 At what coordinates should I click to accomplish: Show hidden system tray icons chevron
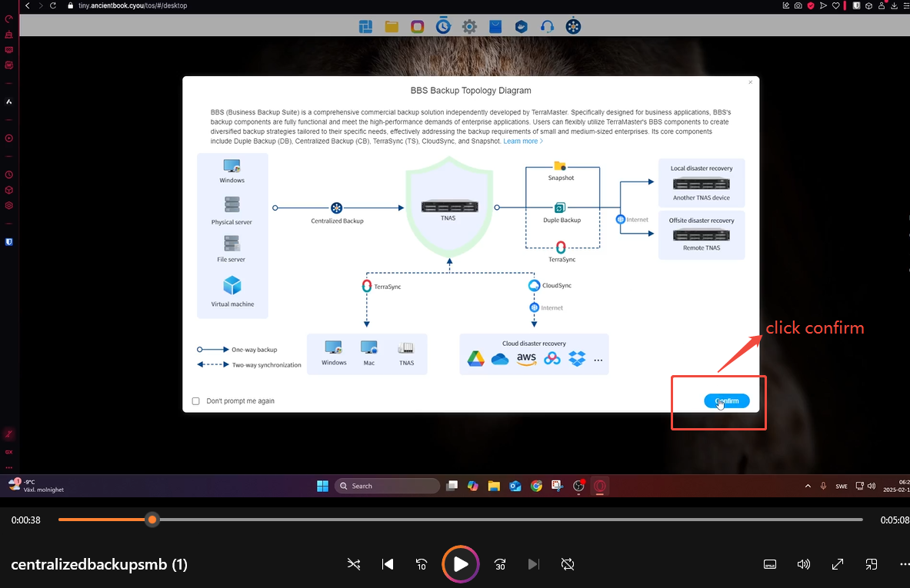(x=808, y=486)
